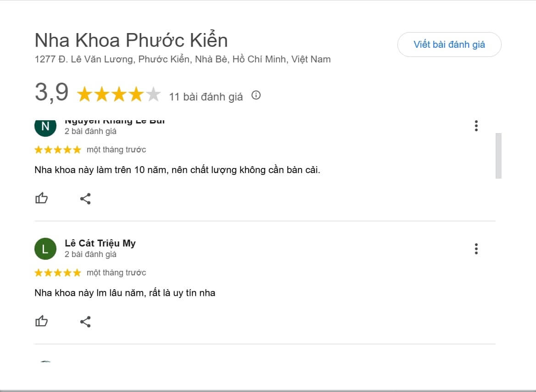Image resolution: width=536 pixels, height=392 pixels.
Task: Open the '11 bài đánh giá' reviews link
Action: click(206, 96)
